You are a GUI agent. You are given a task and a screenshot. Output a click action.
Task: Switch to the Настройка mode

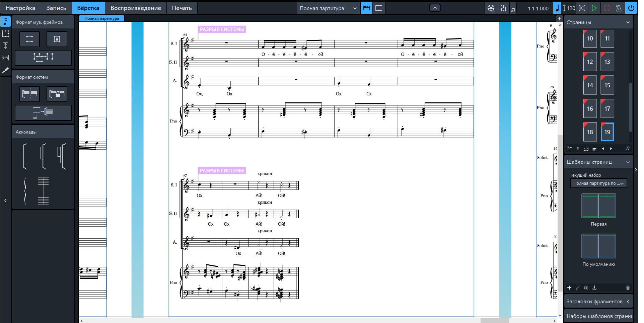click(20, 8)
